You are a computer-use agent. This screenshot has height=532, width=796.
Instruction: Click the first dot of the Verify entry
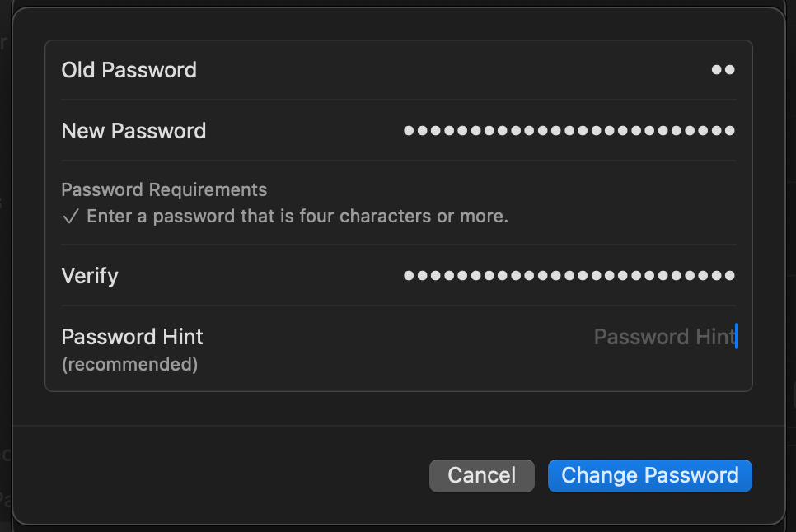tap(409, 275)
